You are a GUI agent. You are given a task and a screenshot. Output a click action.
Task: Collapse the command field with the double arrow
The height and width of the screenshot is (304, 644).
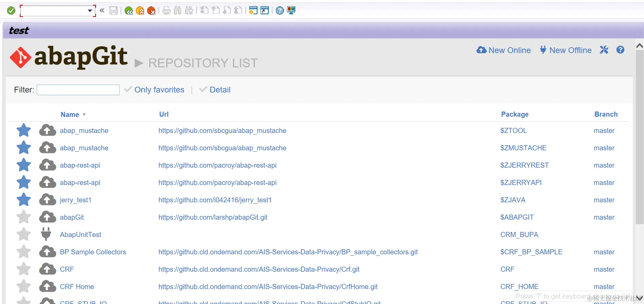102,10
